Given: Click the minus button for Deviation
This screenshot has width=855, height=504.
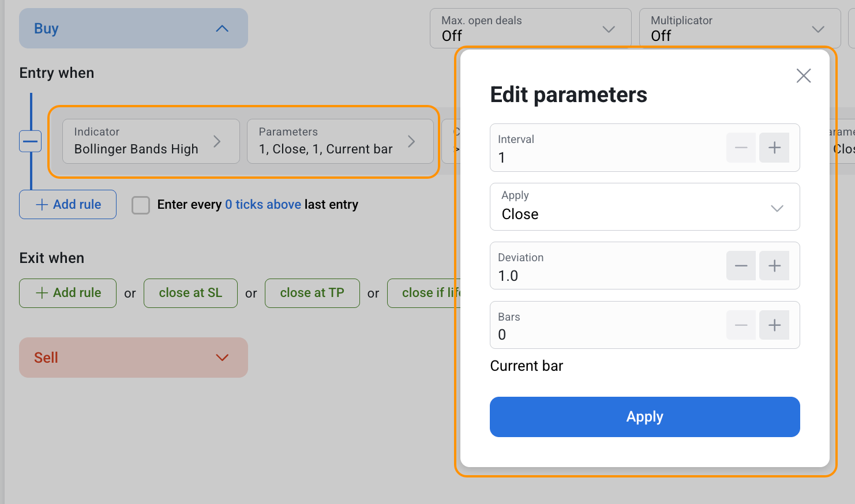Looking at the screenshot, I should (741, 266).
